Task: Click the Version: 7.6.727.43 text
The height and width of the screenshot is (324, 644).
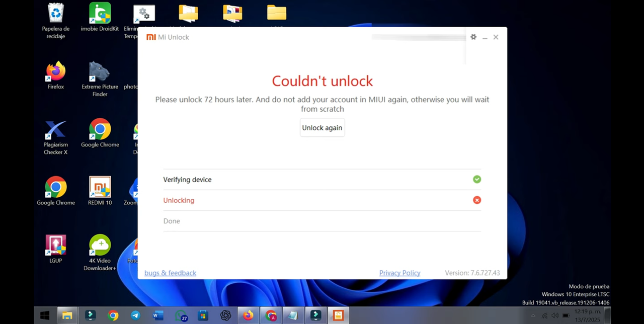Action: click(x=472, y=273)
